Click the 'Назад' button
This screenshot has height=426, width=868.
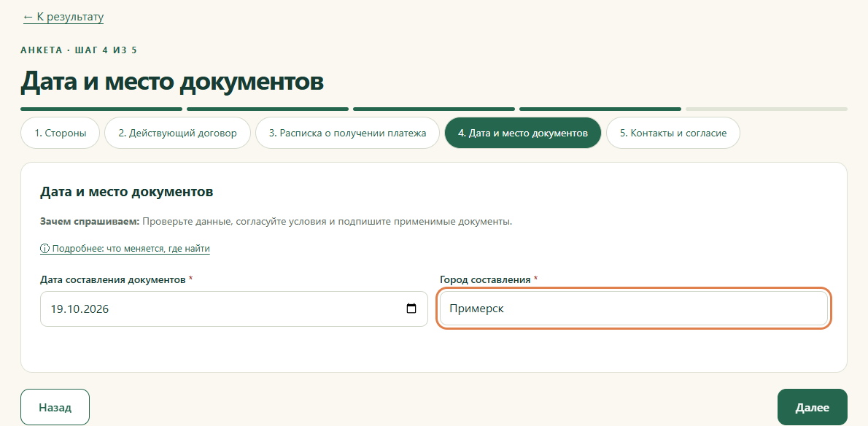(x=55, y=407)
